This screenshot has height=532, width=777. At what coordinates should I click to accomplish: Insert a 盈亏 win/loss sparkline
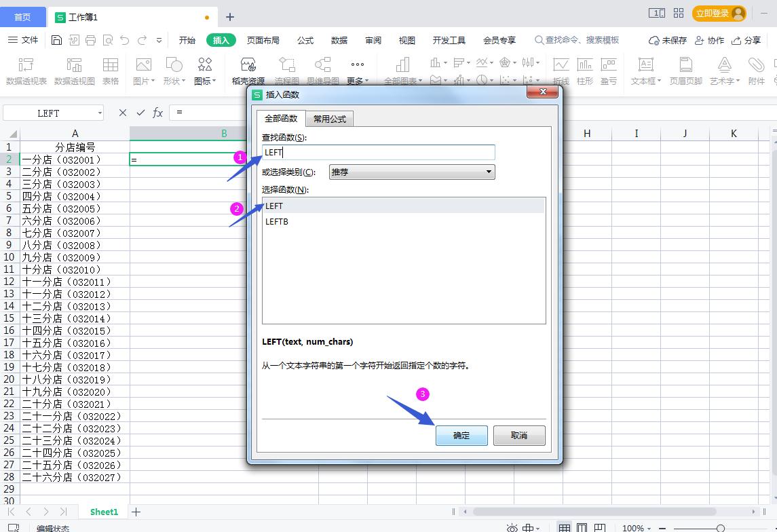click(609, 71)
